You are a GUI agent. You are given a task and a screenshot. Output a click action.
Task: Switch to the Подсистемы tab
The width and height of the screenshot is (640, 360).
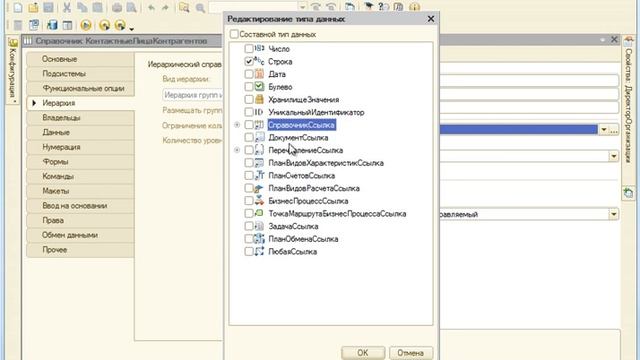pyautogui.click(x=80, y=74)
